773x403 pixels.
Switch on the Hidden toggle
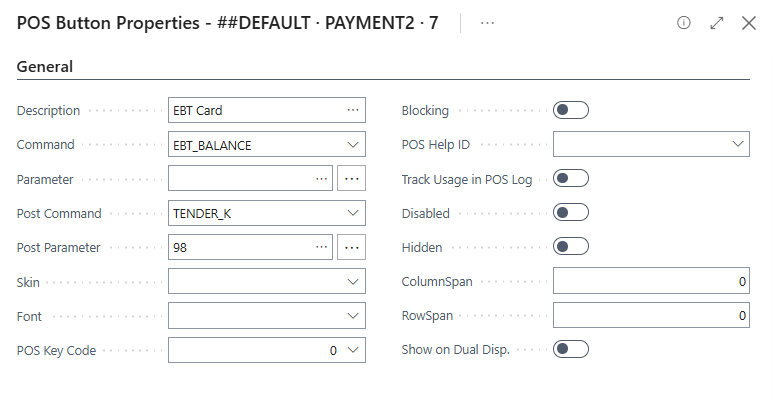pos(571,246)
